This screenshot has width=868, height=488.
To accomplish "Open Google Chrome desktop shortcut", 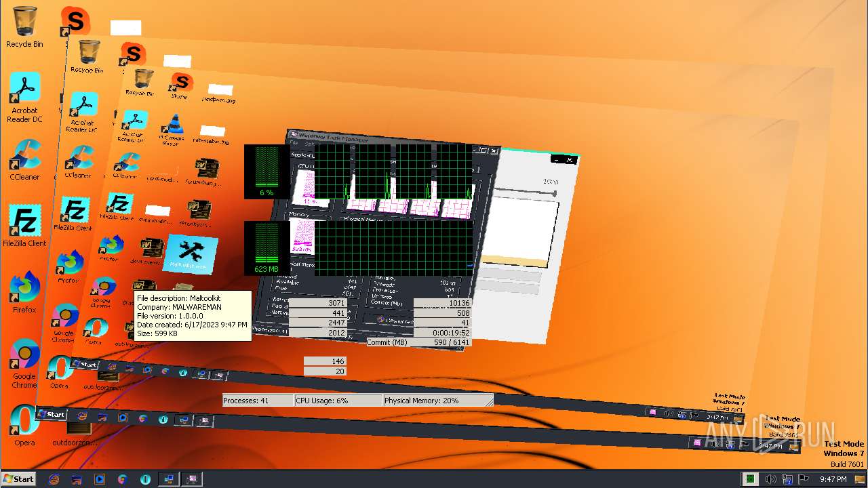I will tap(24, 364).
